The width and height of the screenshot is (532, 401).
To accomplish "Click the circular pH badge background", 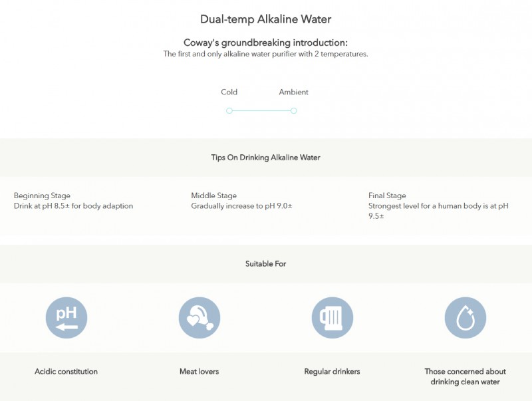I will (66, 318).
